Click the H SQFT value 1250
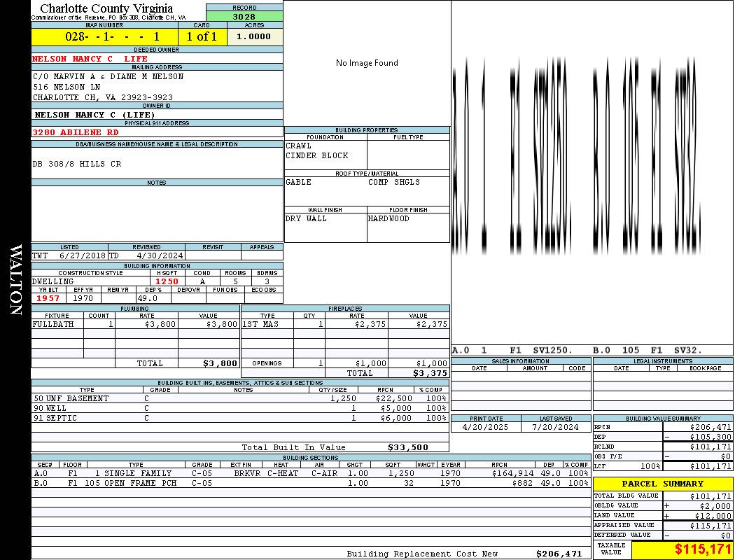This screenshot has width=735, height=560. [167, 281]
